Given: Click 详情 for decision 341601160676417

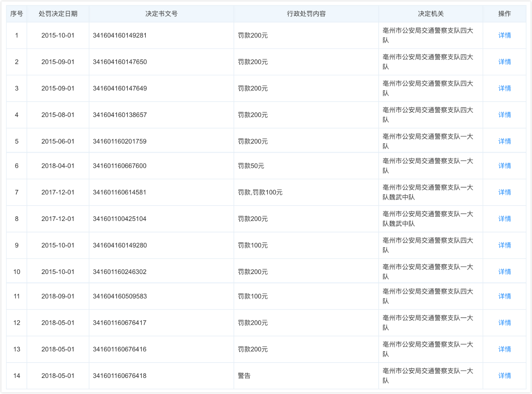Looking at the screenshot, I should click(x=504, y=323).
